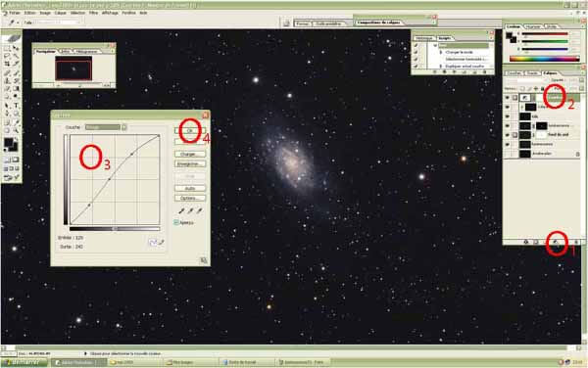Toggle the lock transparent pixels option
Image resolution: width=588 pixels, height=368 pixels.
[522, 88]
